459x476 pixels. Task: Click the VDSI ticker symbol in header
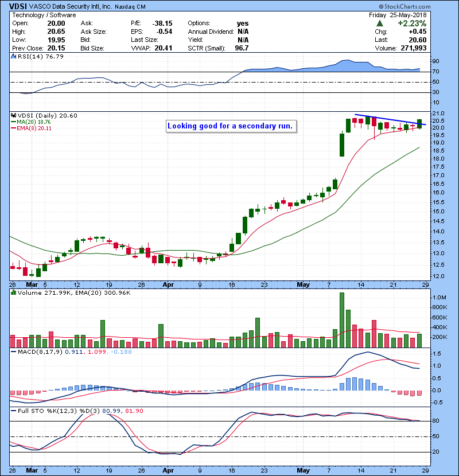(18, 6)
